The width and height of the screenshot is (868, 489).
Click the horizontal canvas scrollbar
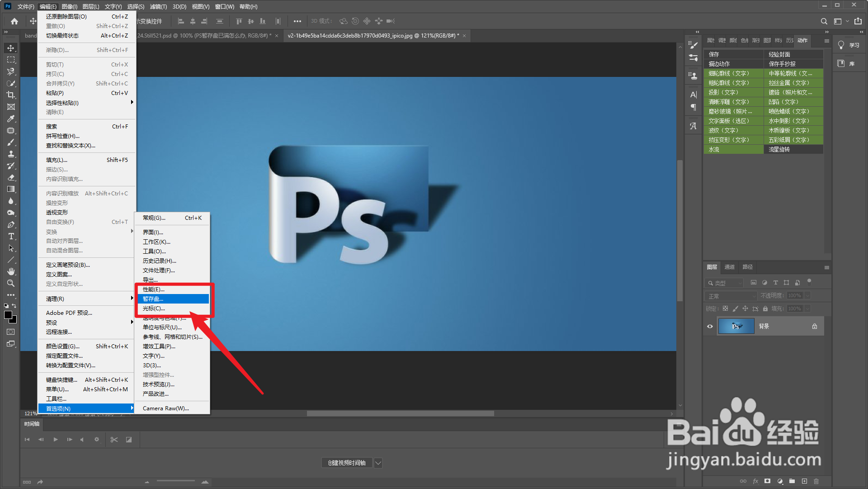click(x=400, y=413)
